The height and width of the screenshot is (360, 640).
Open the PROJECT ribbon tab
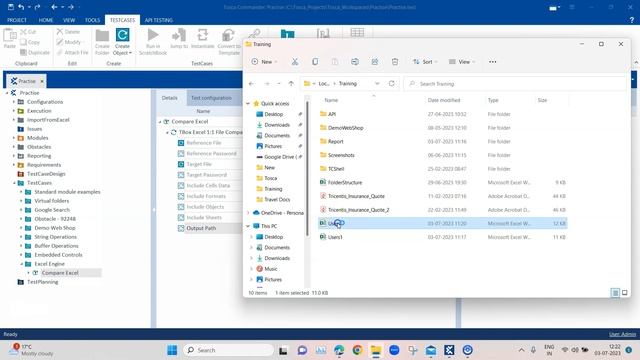click(x=17, y=20)
